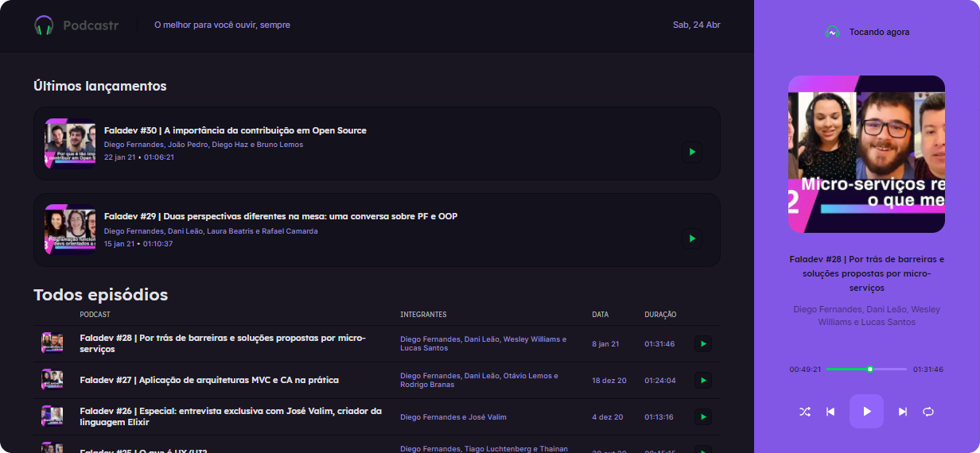Screen dimensions: 980x453
Task: Click the now-playing Faladev #28 title
Action: pos(867,273)
